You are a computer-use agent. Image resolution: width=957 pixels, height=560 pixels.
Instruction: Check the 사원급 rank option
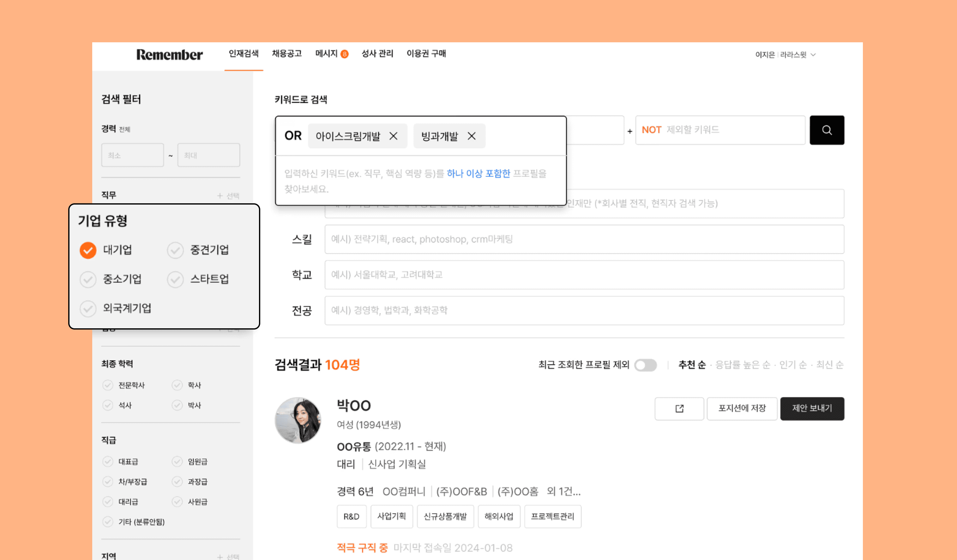pyautogui.click(x=177, y=502)
